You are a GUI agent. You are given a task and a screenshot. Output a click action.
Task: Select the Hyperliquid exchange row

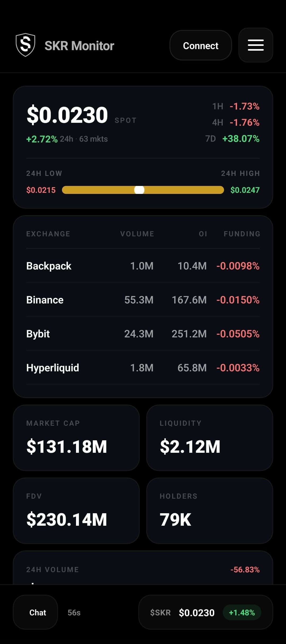point(143,368)
